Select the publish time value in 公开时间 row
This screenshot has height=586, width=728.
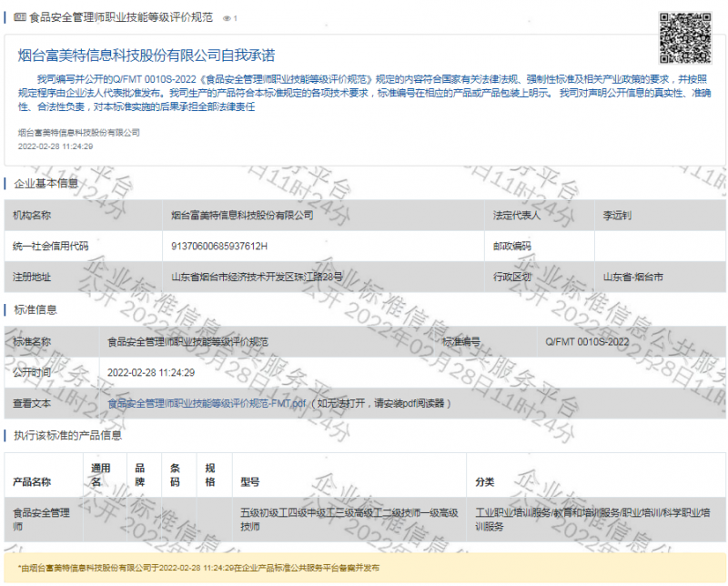pos(151,372)
